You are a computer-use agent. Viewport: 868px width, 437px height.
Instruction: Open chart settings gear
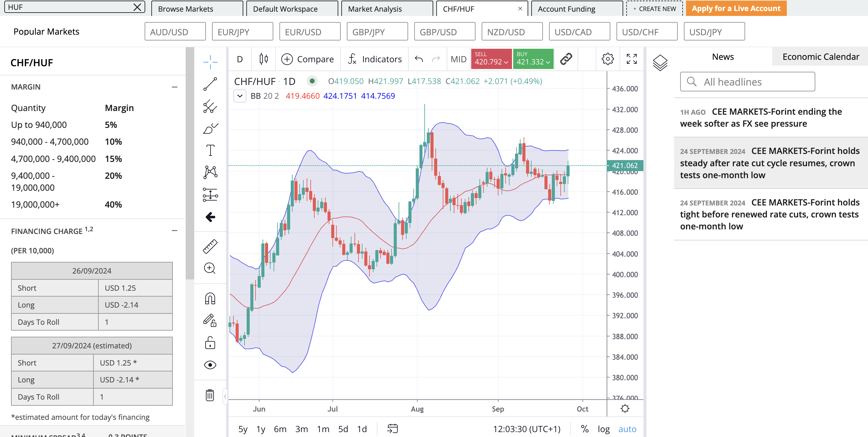click(x=608, y=59)
